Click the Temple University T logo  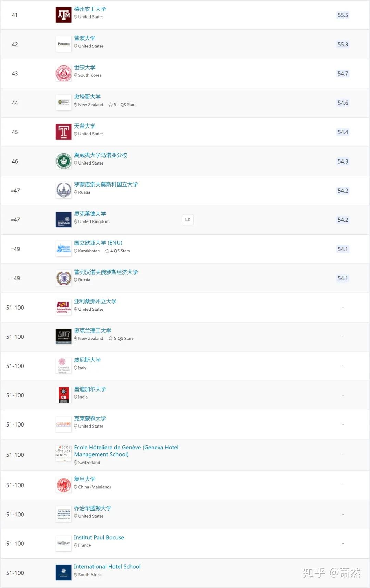(x=63, y=132)
